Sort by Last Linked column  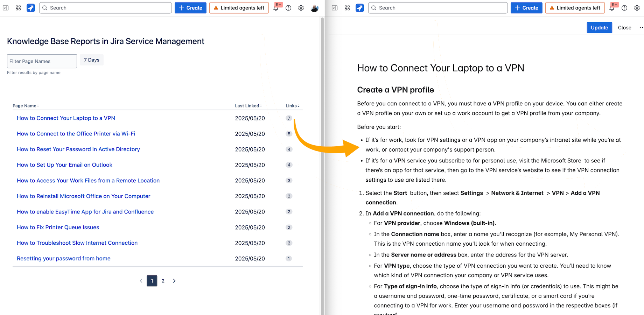[248, 106]
